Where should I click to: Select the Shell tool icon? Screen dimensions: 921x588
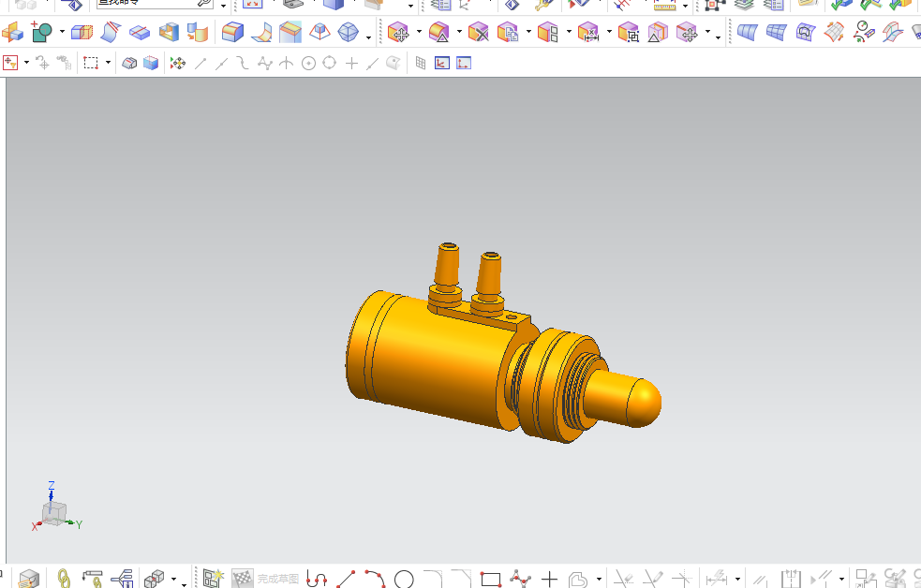coord(169,32)
